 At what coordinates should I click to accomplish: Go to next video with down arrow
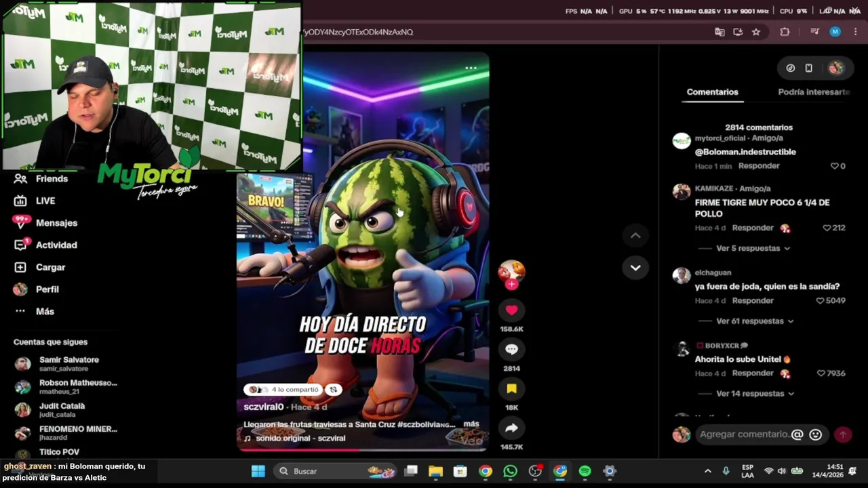635,268
